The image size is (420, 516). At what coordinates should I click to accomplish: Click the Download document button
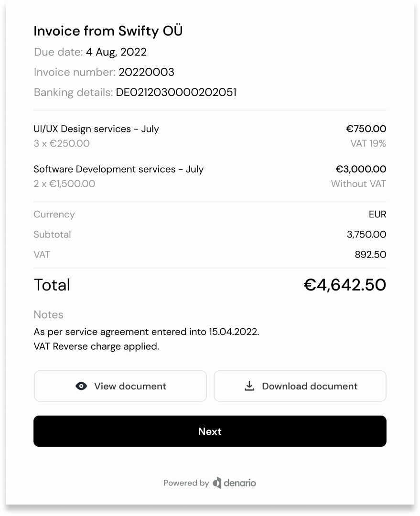pos(300,386)
